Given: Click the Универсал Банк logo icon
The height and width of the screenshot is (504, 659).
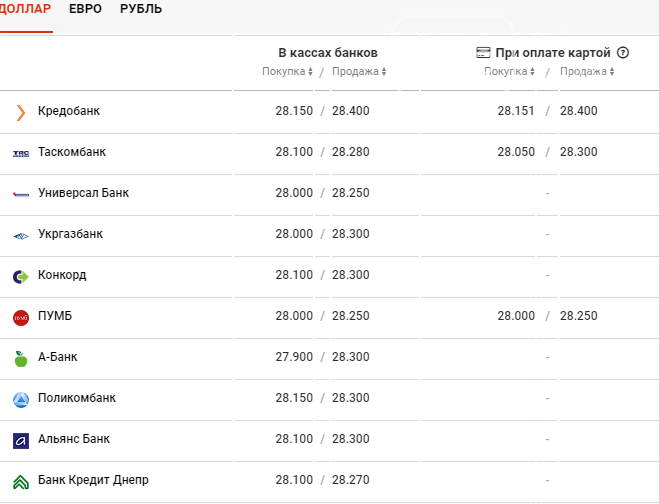Looking at the screenshot, I should 21,194.
